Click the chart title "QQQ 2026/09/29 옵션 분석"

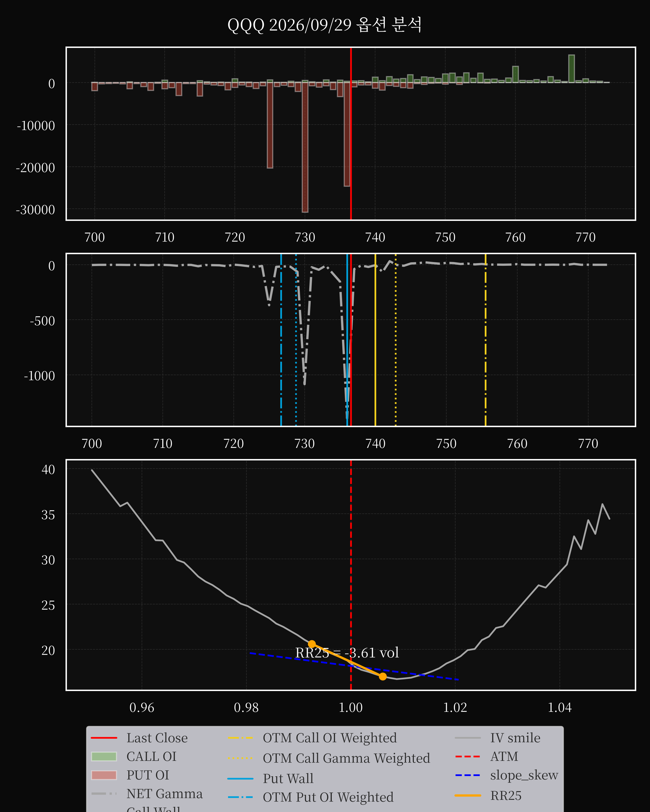click(324, 25)
